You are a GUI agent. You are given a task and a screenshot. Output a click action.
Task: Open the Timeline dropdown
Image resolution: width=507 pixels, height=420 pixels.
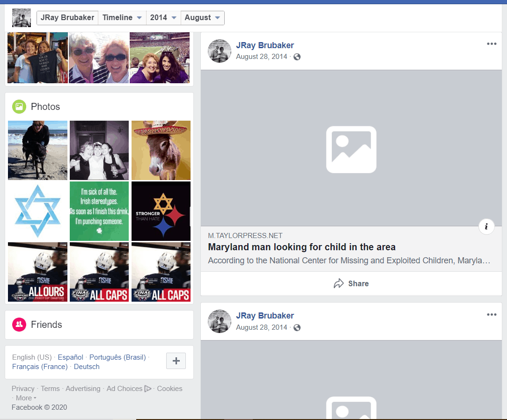(x=122, y=18)
